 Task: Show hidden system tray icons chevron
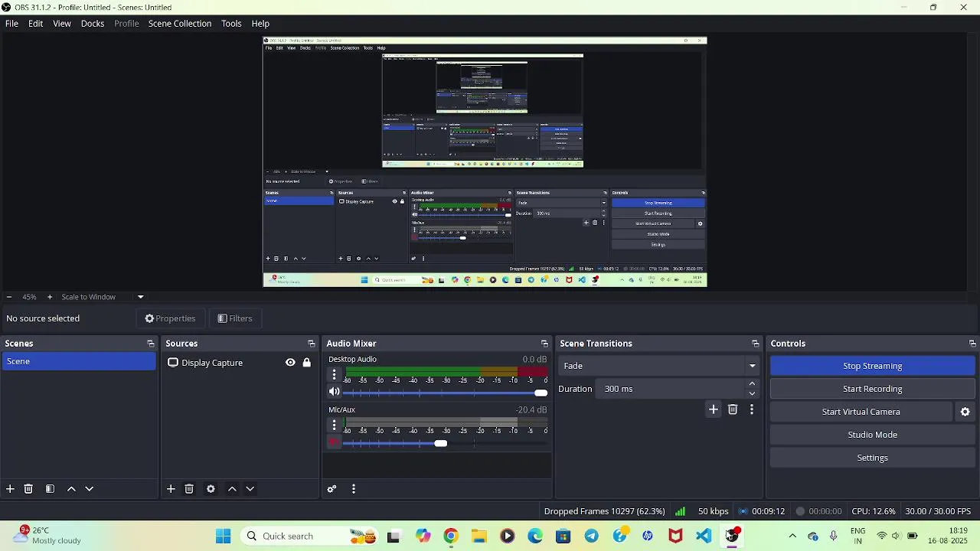point(792,536)
